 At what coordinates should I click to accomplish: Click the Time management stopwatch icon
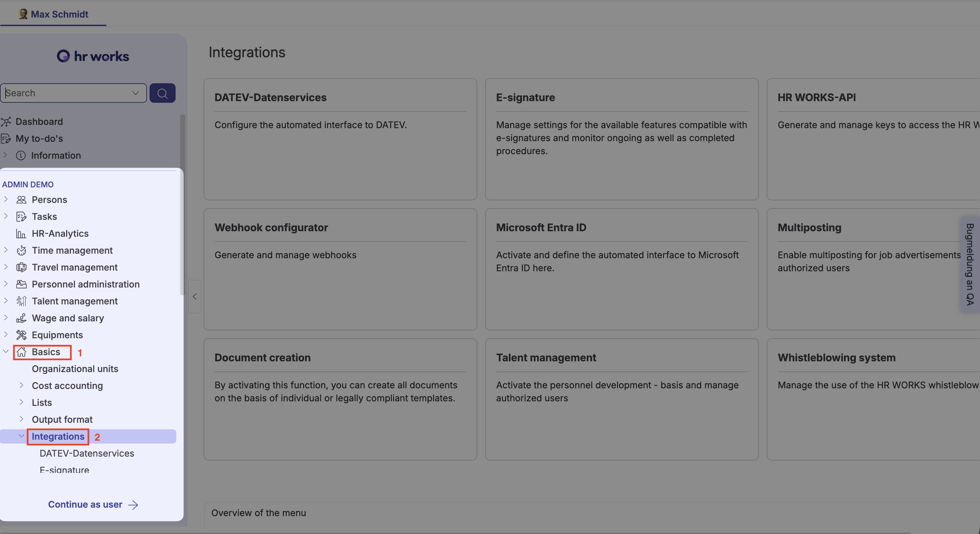pos(21,250)
